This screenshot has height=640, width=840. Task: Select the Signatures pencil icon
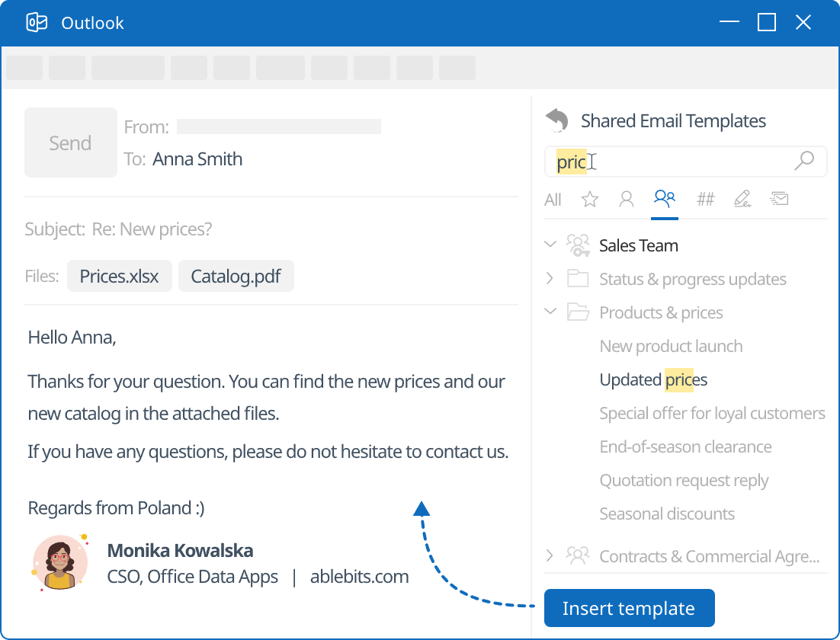click(x=742, y=199)
